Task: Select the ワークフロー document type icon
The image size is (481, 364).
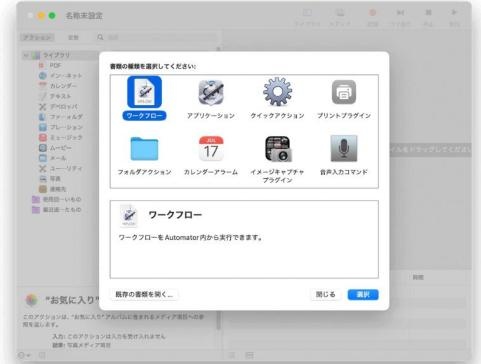Action: [x=144, y=92]
